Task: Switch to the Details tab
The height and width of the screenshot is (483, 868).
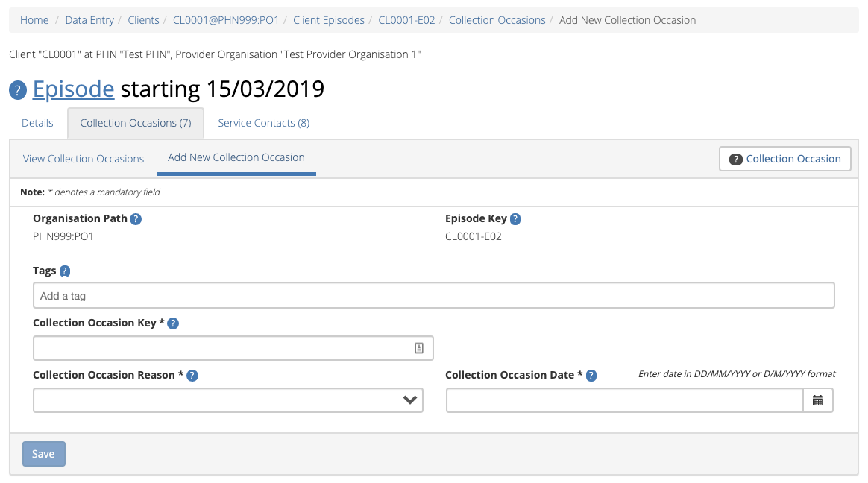Action: pos(37,123)
